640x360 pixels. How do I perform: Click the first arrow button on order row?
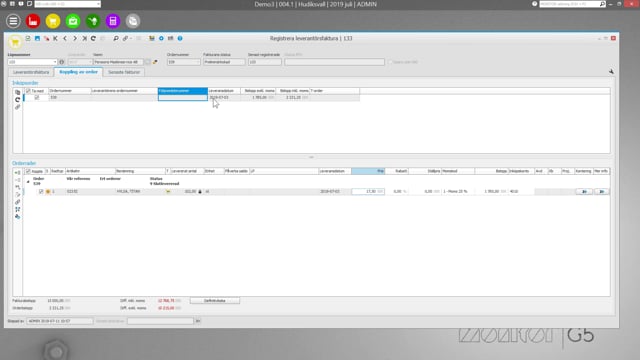click(584, 191)
